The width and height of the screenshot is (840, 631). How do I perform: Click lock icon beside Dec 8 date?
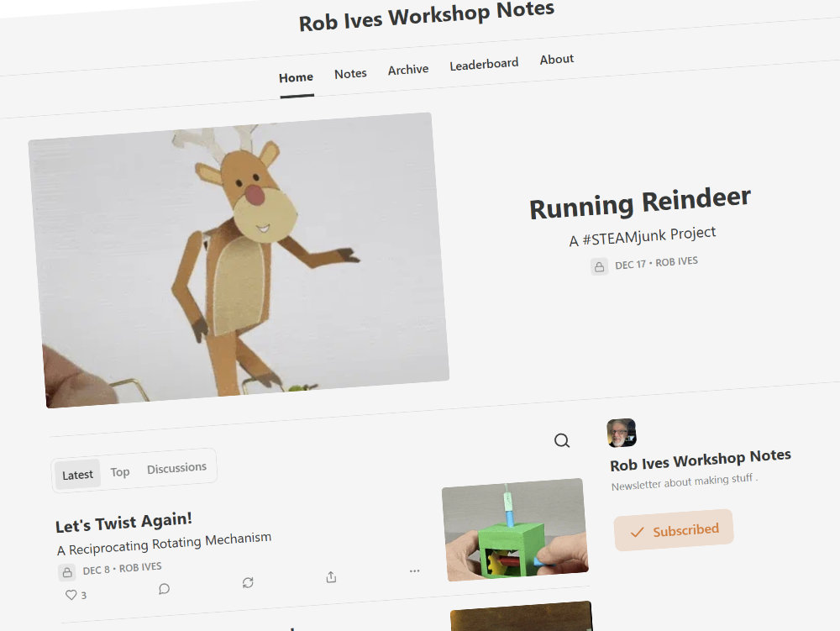[67, 572]
